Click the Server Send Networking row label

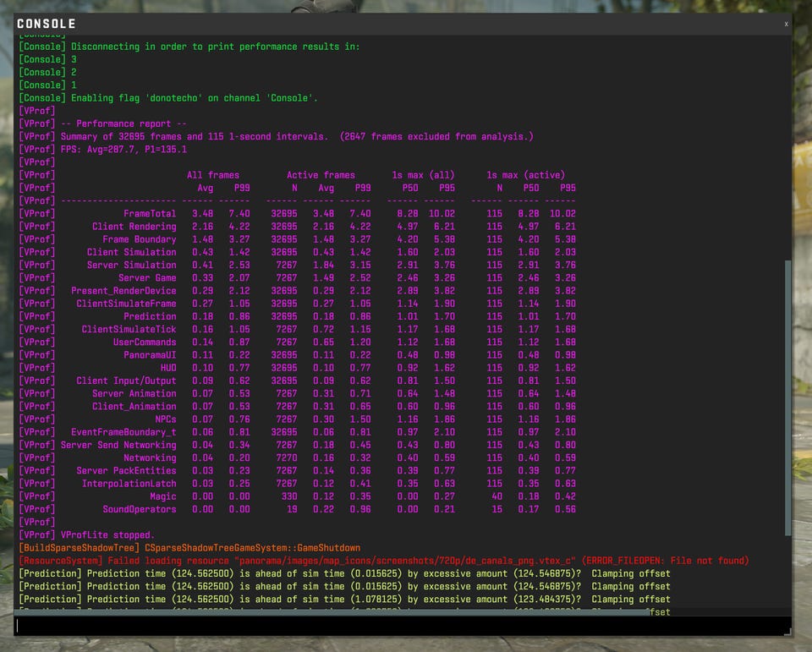[x=118, y=445]
